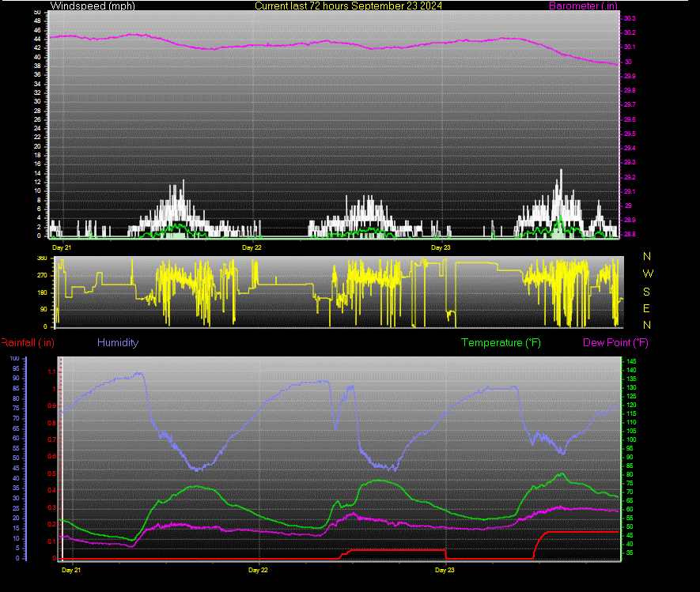The image size is (700, 592).
Task: Click the "Current last 72 hours September 23 2024" heading
Action: pyautogui.click(x=348, y=6)
